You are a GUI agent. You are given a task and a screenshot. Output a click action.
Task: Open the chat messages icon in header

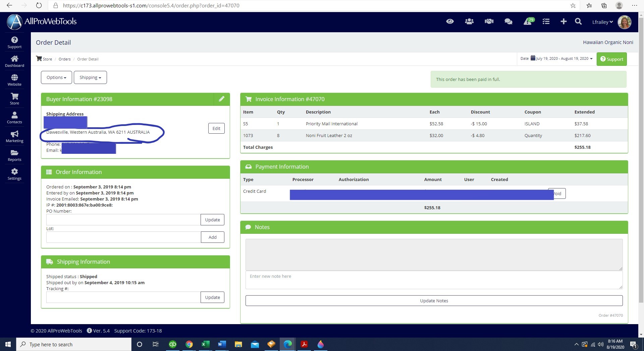coord(508,21)
